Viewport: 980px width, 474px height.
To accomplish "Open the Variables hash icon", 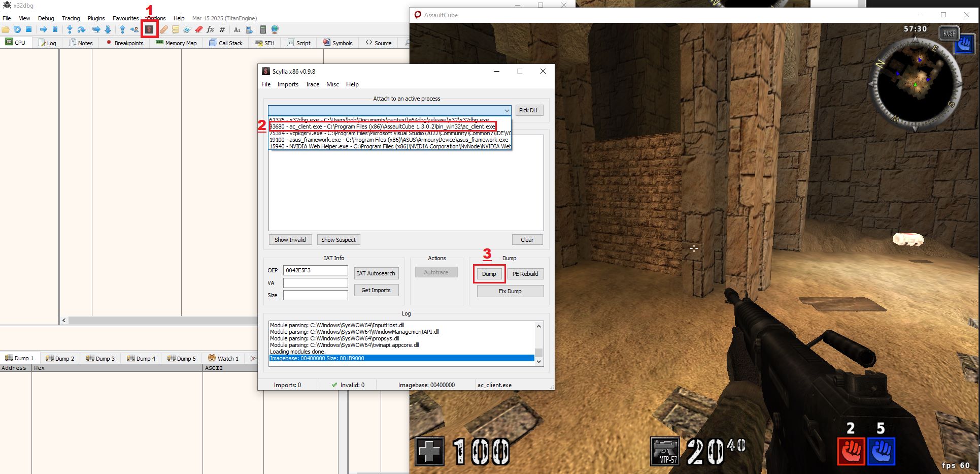I will 222,29.
